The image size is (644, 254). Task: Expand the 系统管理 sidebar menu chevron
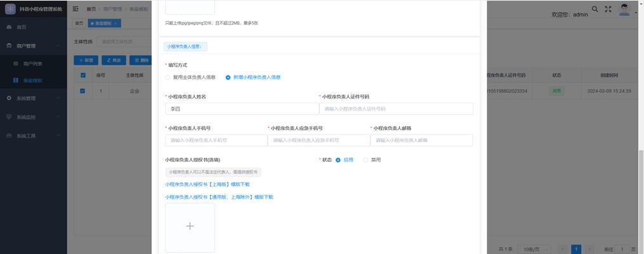59,98
